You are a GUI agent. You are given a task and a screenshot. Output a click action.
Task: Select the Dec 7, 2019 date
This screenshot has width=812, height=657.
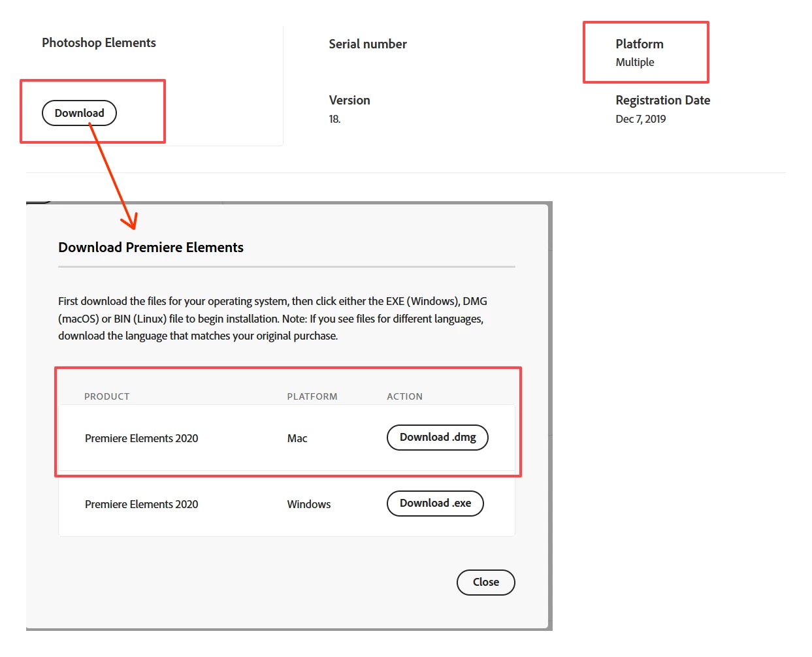tap(641, 119)
